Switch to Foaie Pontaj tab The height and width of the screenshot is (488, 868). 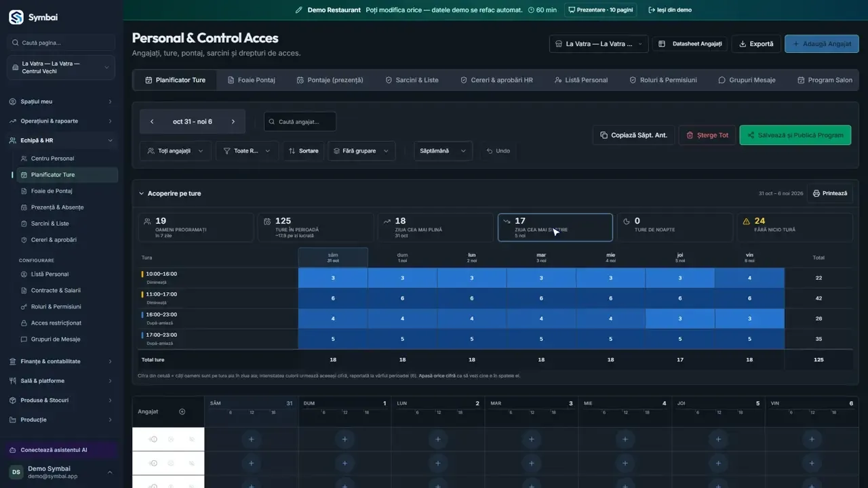(x=251, y=80)
